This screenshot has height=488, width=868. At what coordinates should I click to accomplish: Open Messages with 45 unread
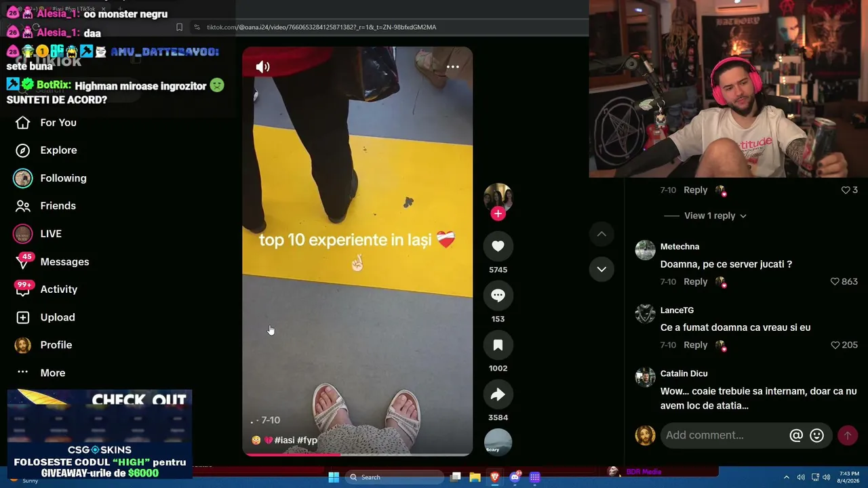click(x=64, y=262)
